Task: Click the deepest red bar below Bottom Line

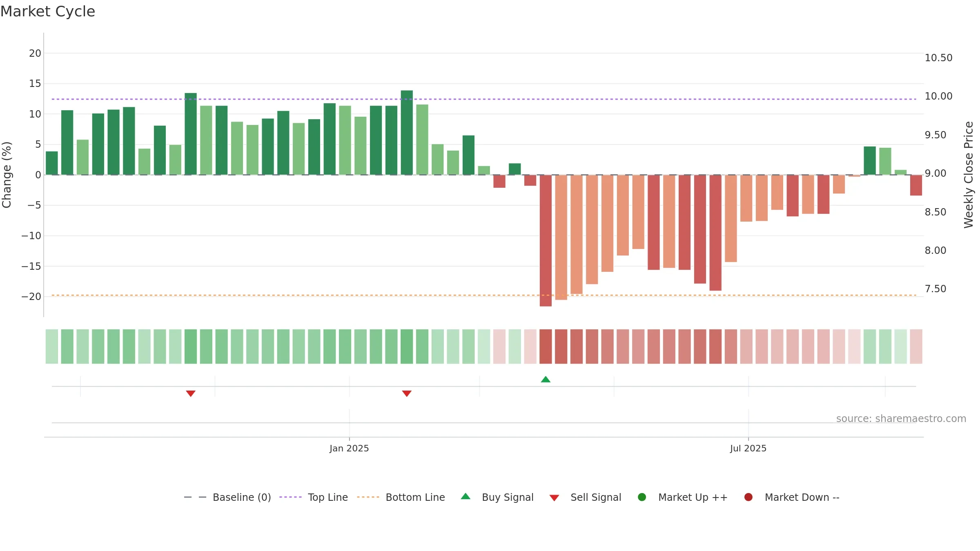Action: 546,240
